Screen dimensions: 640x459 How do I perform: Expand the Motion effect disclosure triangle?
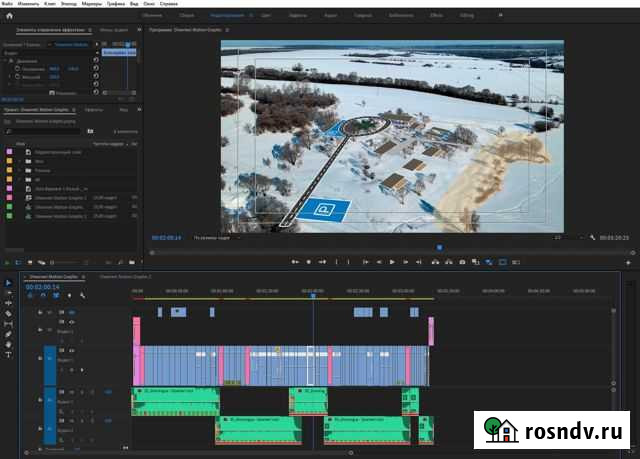point(6,61)
